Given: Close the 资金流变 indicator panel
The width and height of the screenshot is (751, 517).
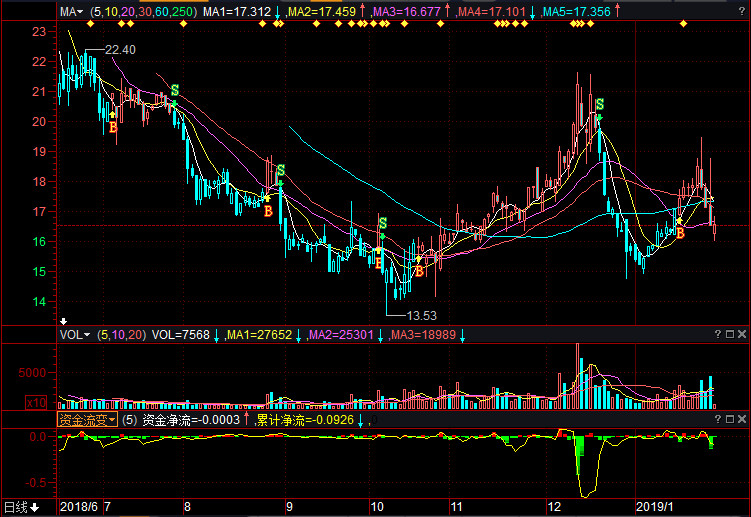Looking at the screenshot, I should [743, 420].
